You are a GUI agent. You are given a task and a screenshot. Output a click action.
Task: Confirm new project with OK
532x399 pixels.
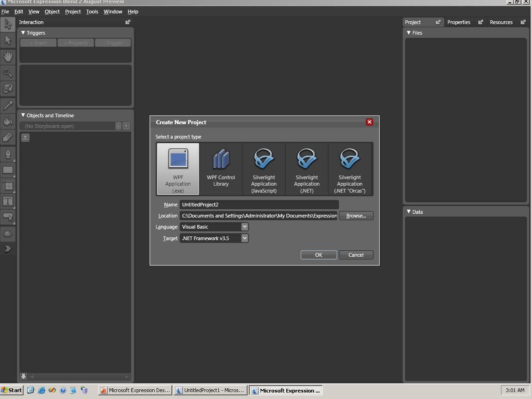click(319, 255)
